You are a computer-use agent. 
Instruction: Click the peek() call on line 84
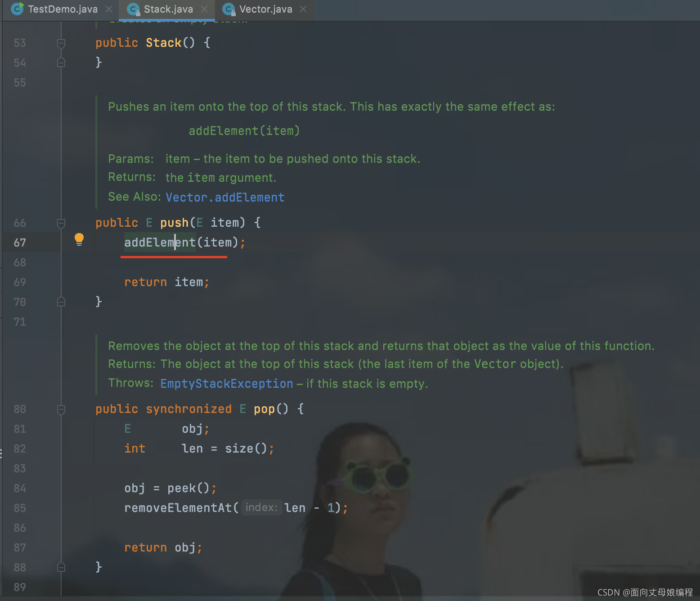tap(188, 488)
